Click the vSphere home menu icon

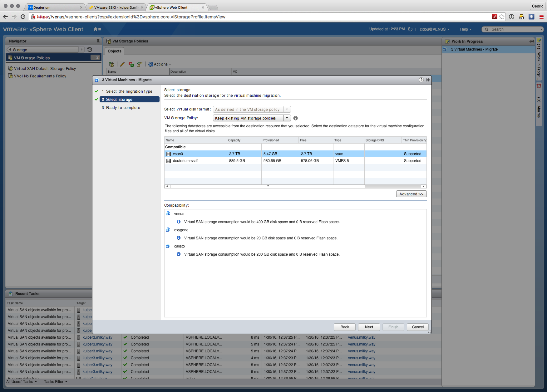pos(97,29)
